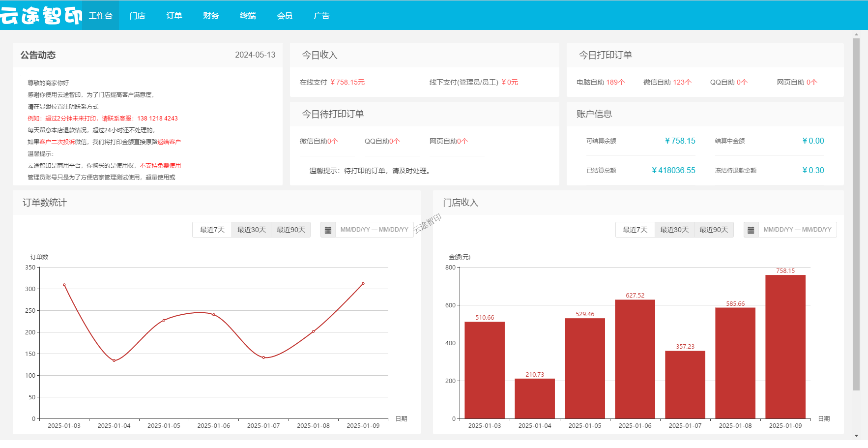Viewport: 868px width, 448px height.
Task: Click date range field in 门店收入 panel
Action: [798, 230]
